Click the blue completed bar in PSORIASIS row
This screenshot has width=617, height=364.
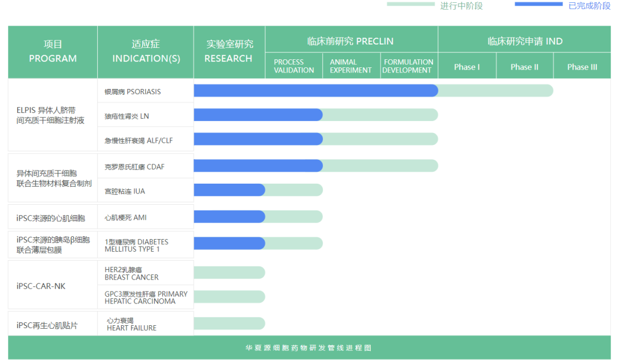(x=315, y=91)
